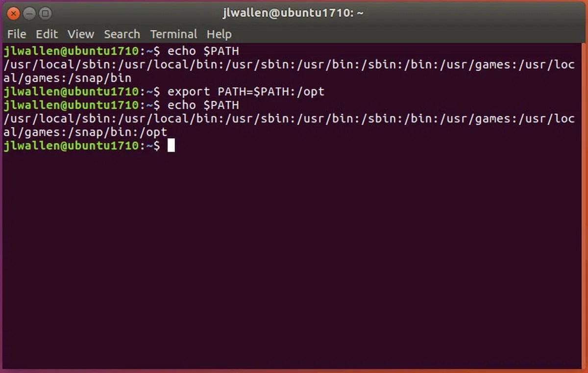This screenshot has width=588, height=373.
Task: Click the second 'echo $PATH' command text
Action: (202, 105)
